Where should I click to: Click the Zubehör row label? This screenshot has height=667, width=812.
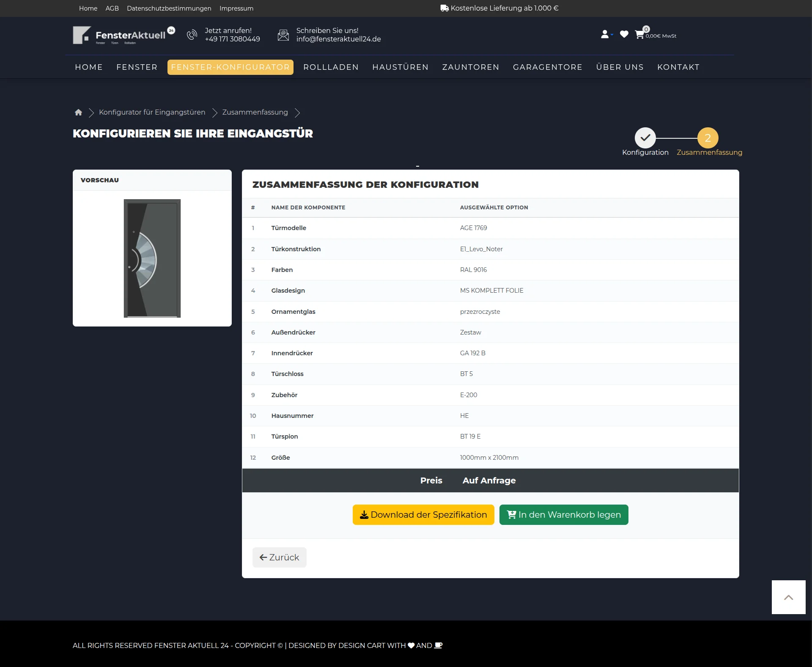pyautogui.click(x=285, y=395)
